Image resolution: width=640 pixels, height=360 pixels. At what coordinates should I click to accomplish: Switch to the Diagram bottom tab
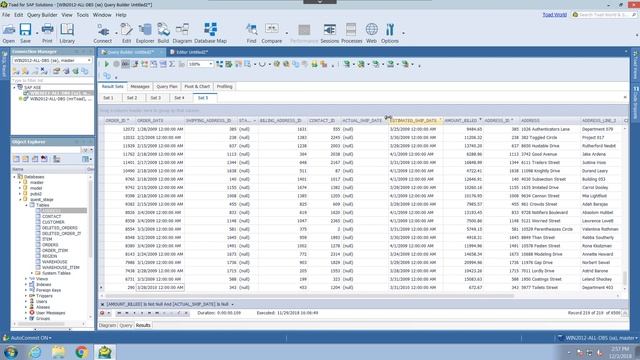[107, 325]
